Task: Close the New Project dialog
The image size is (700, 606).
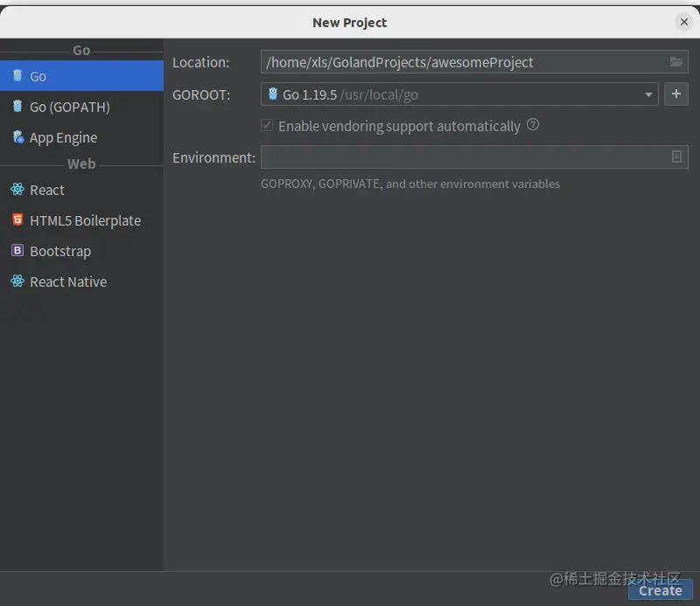Action: [x=684, y=21]
